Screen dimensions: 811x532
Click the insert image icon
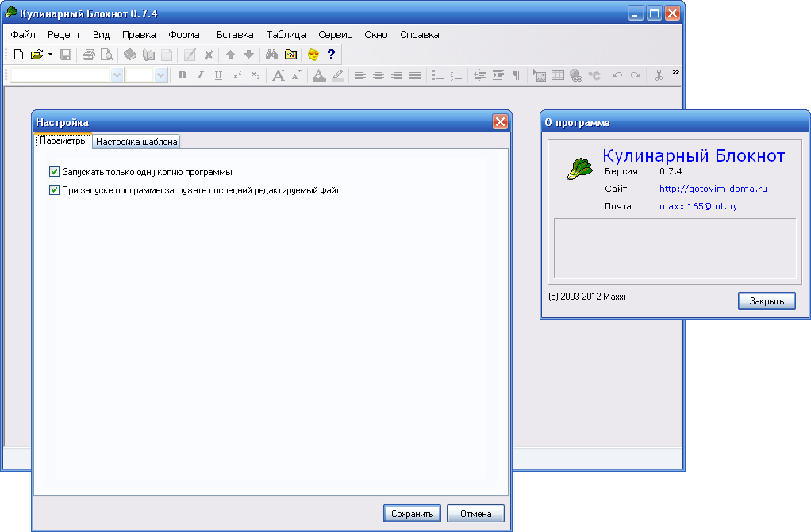point(540,75)
